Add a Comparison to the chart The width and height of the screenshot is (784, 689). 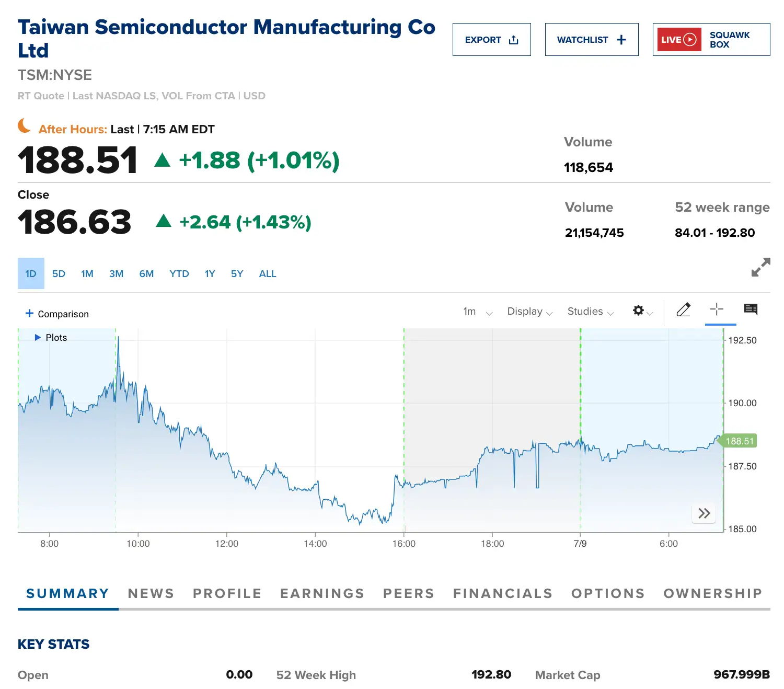pyautogui.click(x=57, y=314)
